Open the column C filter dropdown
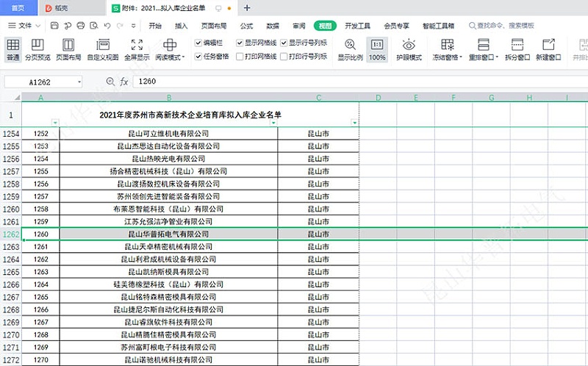 [x=354, y=123]
